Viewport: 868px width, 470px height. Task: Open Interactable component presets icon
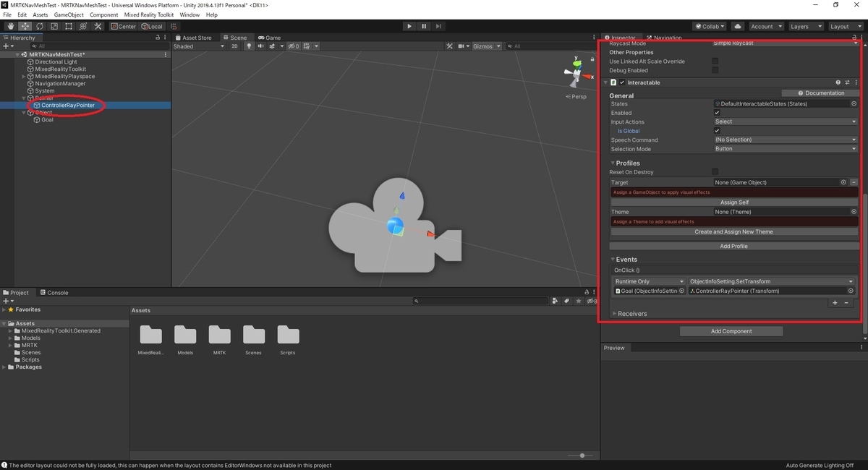[x=847, y=82]
